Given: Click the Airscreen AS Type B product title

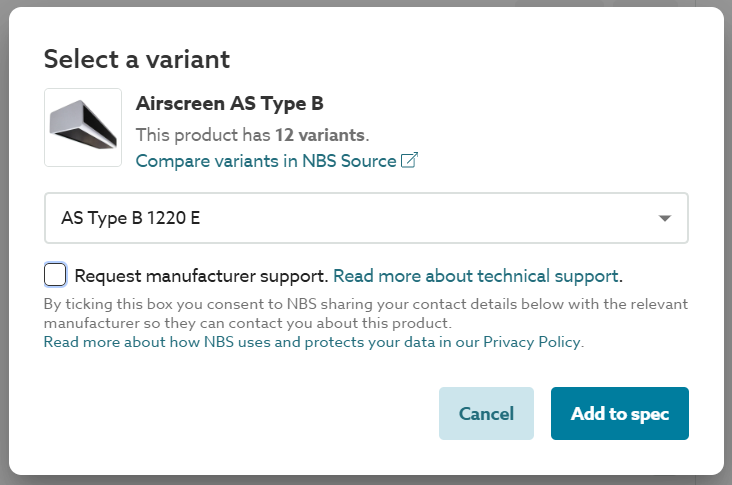Looking at the screenshot, I should click(x=230, y=104).
